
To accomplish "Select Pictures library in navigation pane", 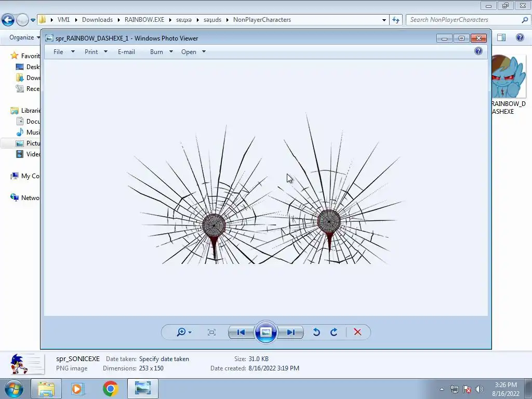I will point(28,143).
